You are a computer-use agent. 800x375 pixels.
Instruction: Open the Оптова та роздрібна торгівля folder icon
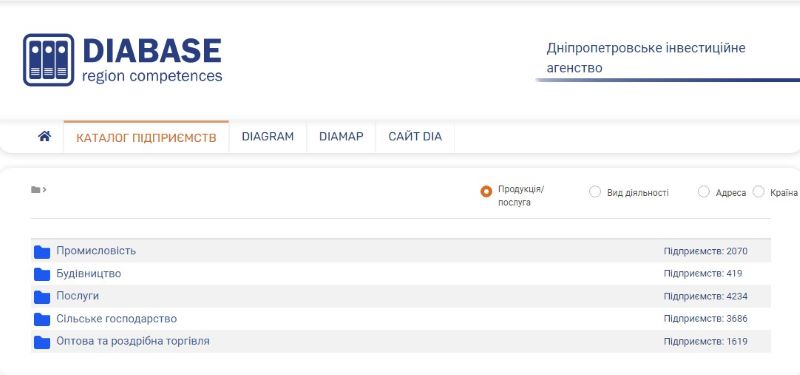pyautogui.click(x=42, y=342)
